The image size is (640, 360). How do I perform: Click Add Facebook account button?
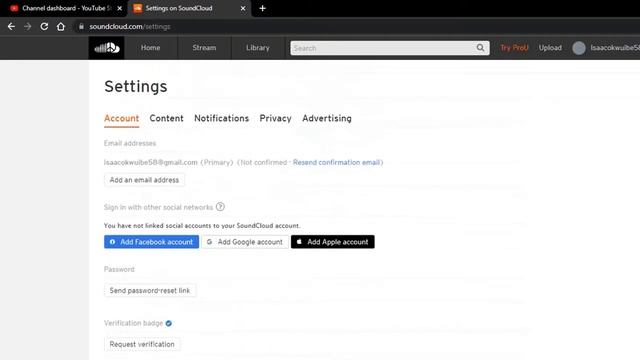151,242
